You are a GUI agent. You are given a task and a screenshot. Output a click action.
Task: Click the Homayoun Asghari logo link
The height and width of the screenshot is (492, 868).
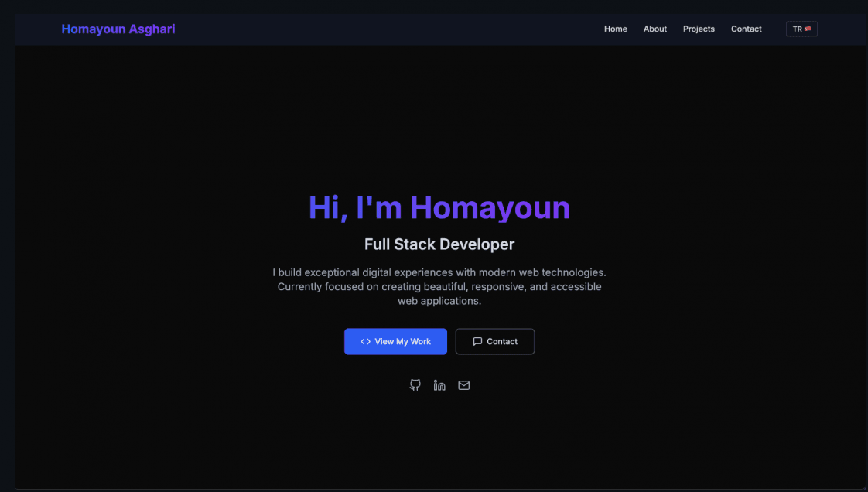[x=118, y=29]
